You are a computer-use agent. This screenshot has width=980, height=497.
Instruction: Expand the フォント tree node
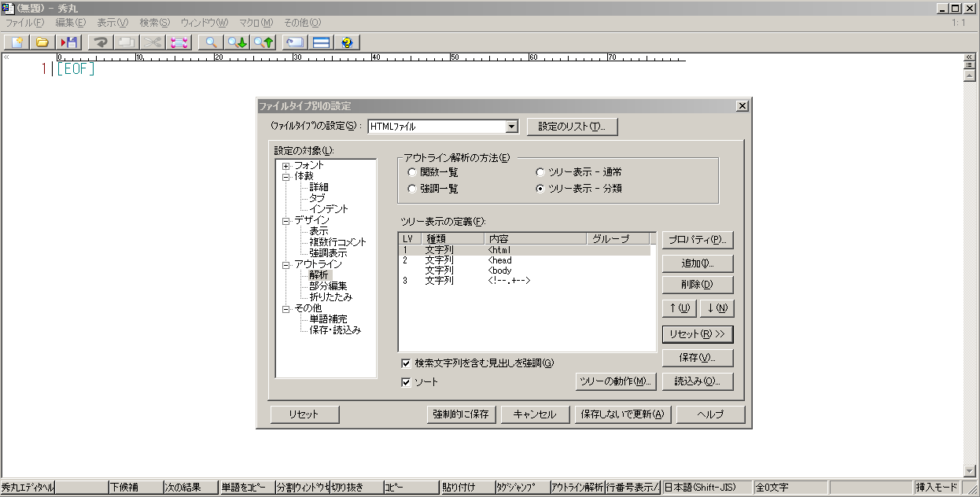pos(286,166)
